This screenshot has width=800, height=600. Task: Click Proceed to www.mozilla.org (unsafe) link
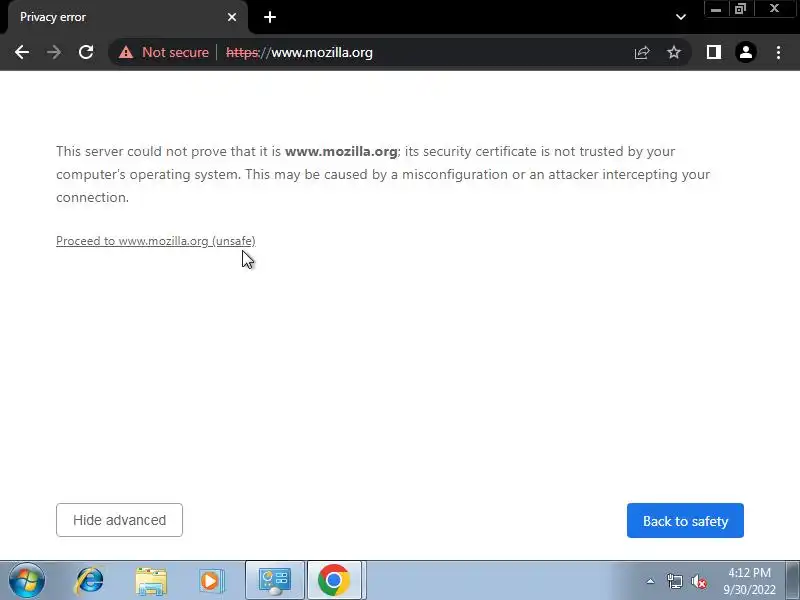click(156, 241)
